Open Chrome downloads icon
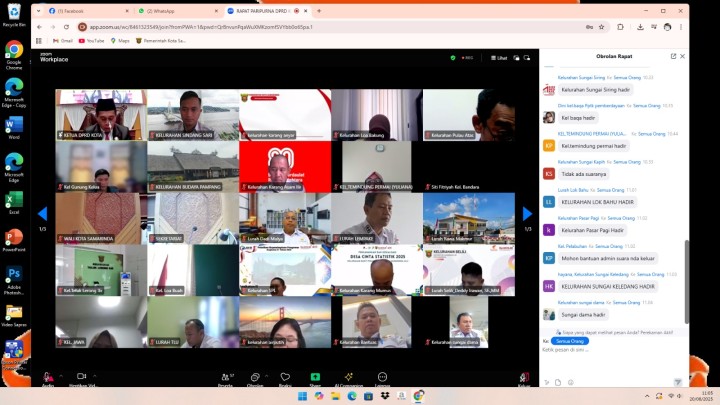Viewport: 720px width, 405px height. click(x=640, y=27)
